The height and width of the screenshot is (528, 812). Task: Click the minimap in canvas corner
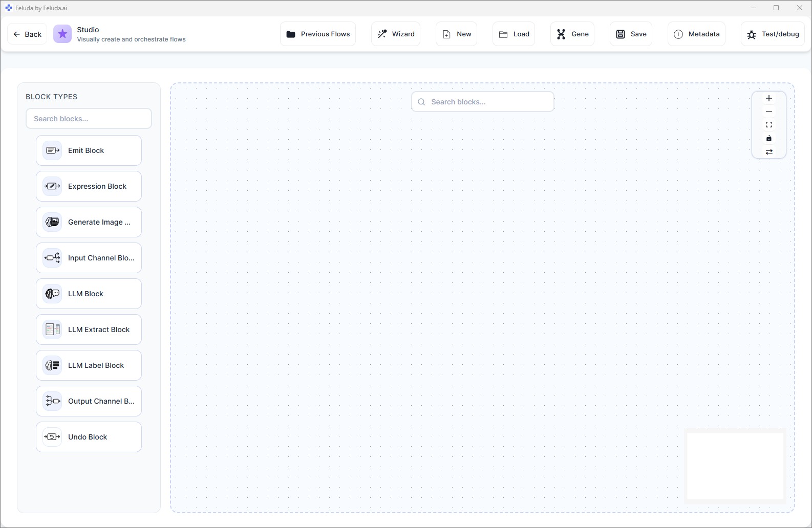[x=735, y=466]
